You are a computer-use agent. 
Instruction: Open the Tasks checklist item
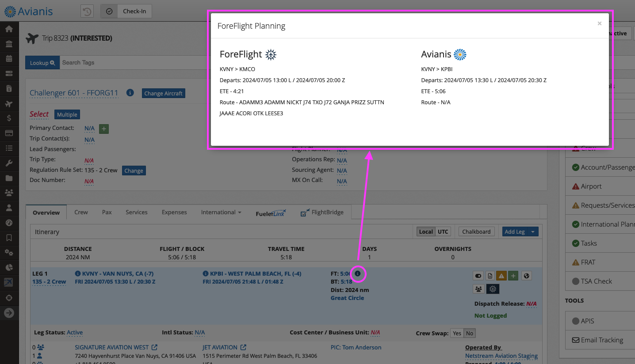pos(600,243)
